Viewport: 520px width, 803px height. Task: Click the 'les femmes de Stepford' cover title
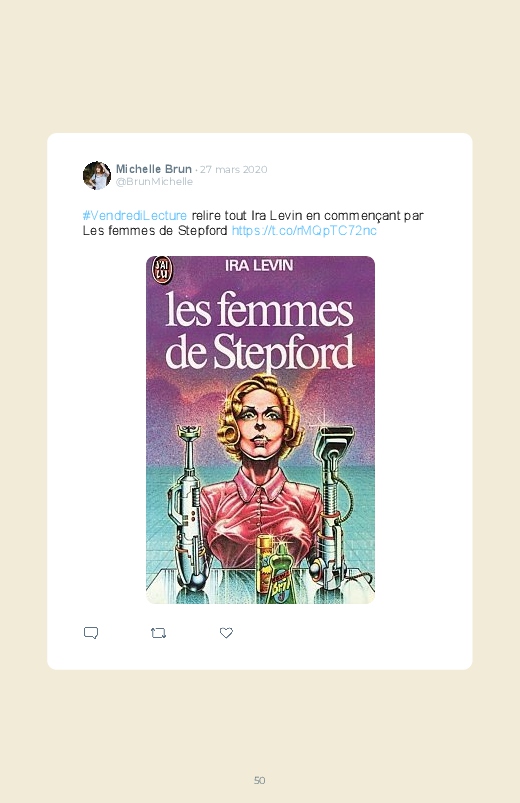[x=260, y=331]
